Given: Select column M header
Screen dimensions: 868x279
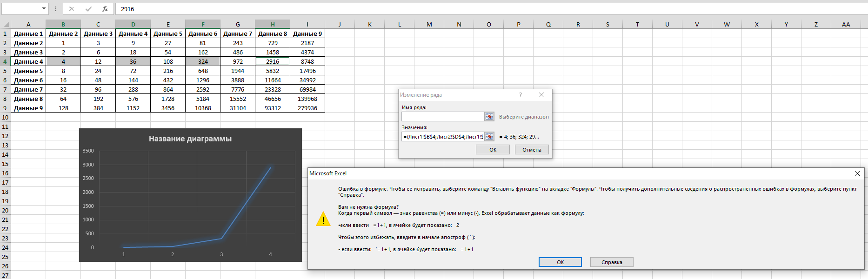Looking at the screenshot, I should point(429,24).
